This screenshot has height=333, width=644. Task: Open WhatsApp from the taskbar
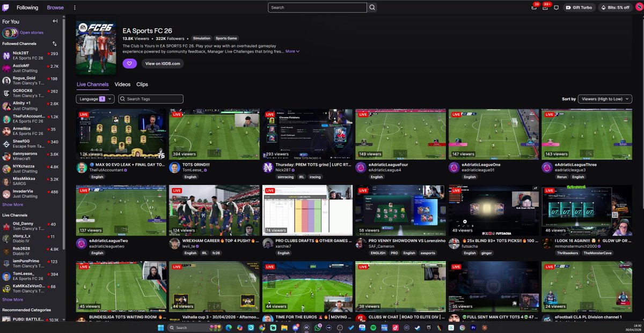coord(318,327)
